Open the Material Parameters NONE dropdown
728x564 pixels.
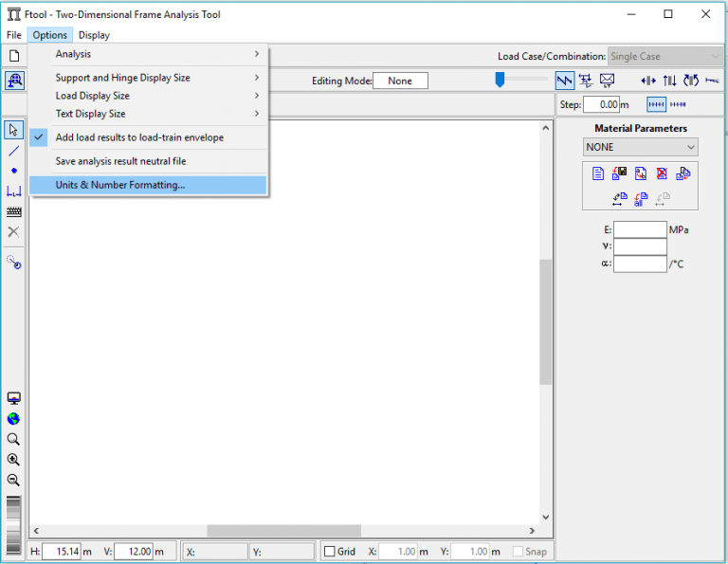pyautogui.click(x=640, y=147)
